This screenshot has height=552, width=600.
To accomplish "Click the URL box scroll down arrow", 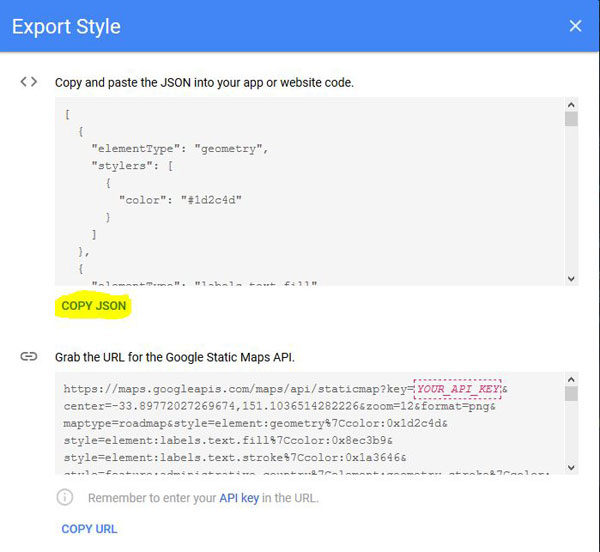I will (571, 467).
